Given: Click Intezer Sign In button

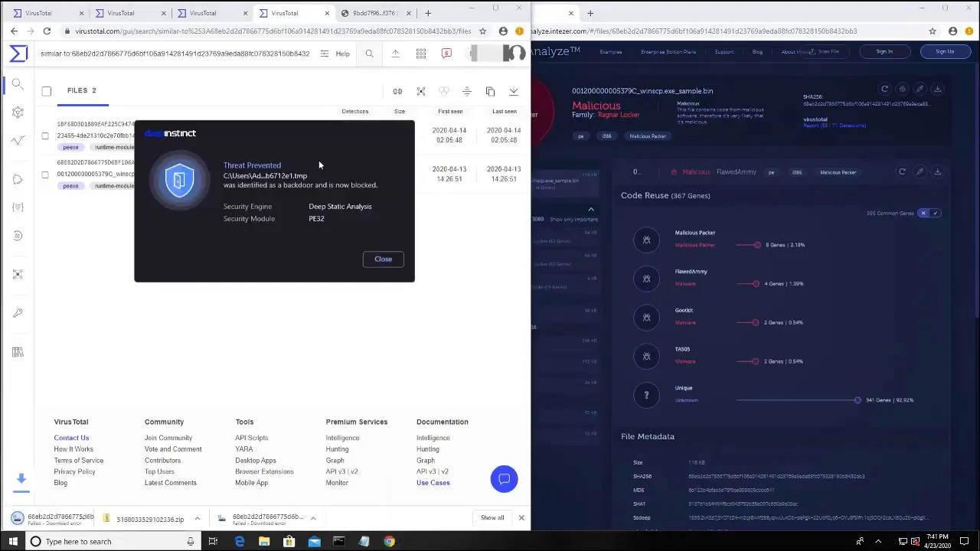Looking at the screenshot, I should click(x=884, y=51).
